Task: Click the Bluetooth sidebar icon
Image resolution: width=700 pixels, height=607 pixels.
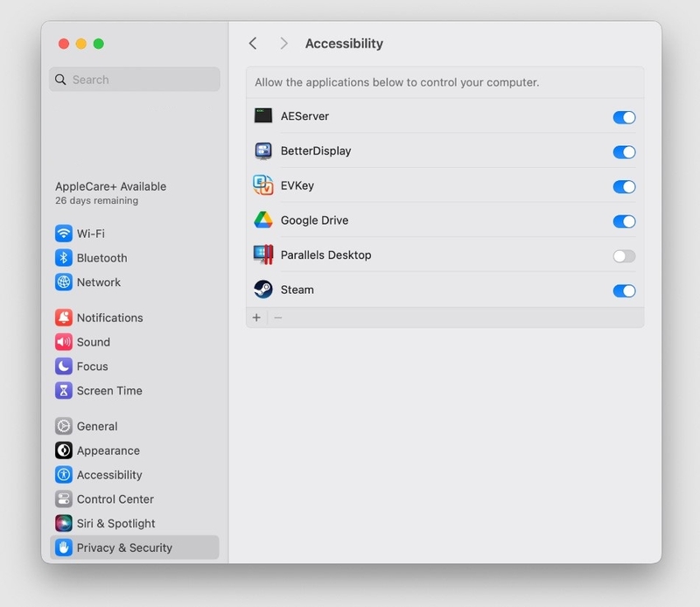Action: pyautogui.click(x=63, y=257)
